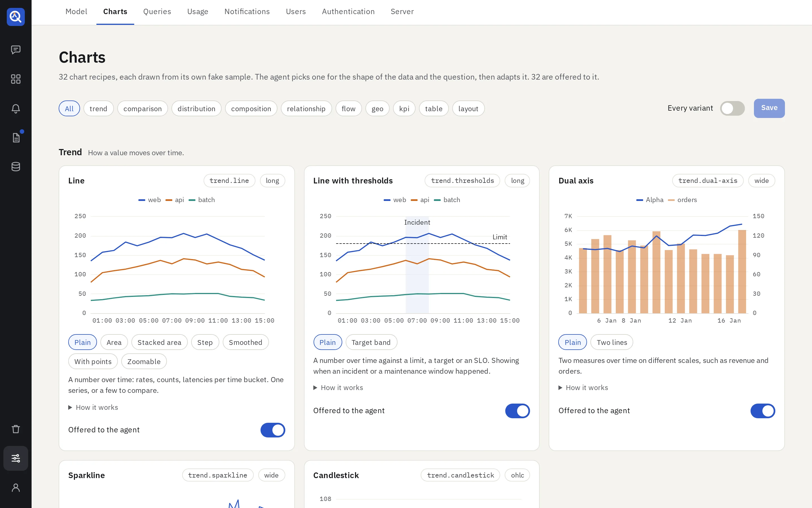Select the Target band variant
Screen dimensions: 812x508
[371, 342]
